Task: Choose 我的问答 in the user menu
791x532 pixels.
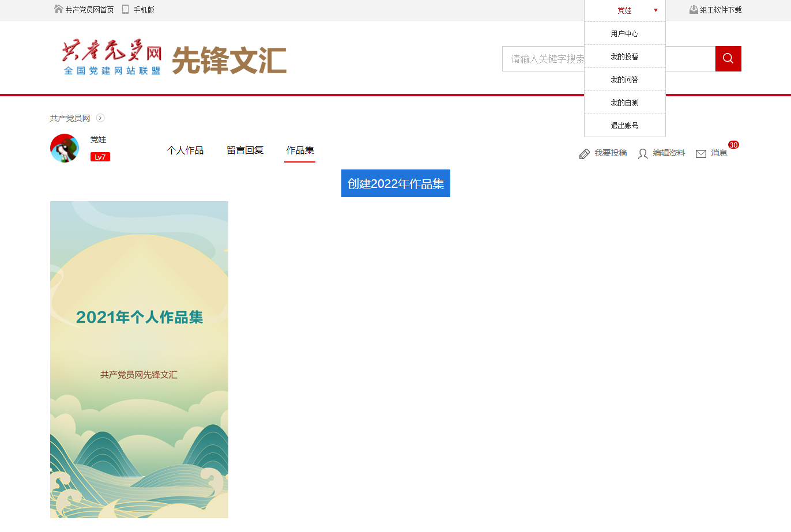Action: [624, 80]
